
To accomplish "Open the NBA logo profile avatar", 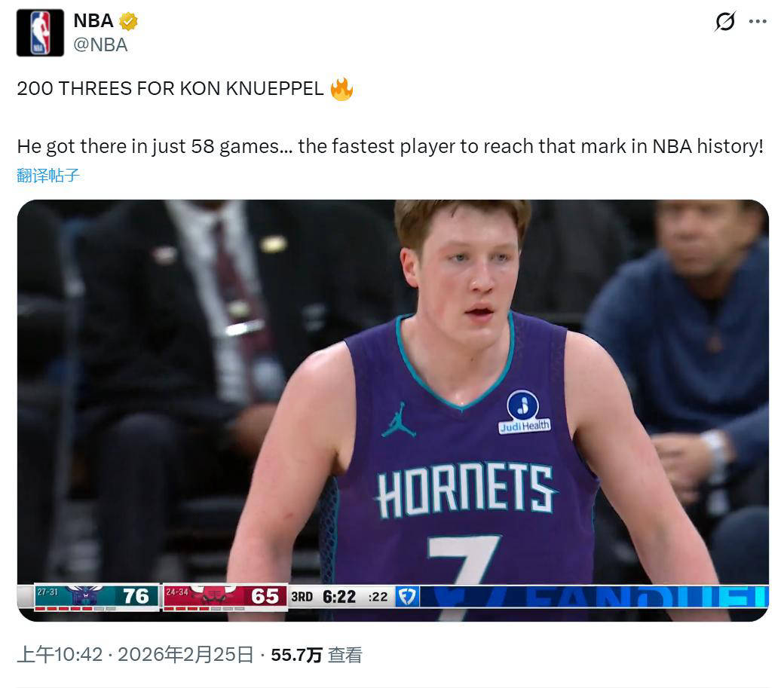I will pos(40,32).
